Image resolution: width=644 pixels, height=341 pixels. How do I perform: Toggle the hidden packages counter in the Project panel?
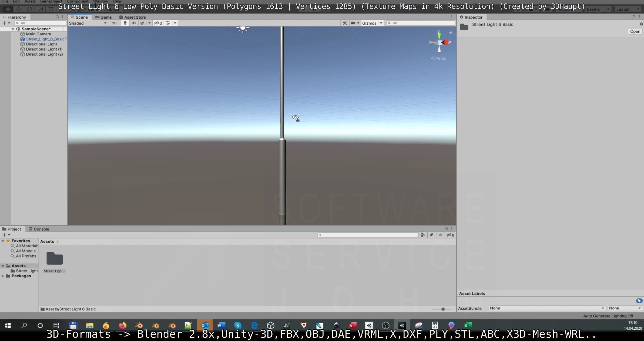[x=450, y=235]
